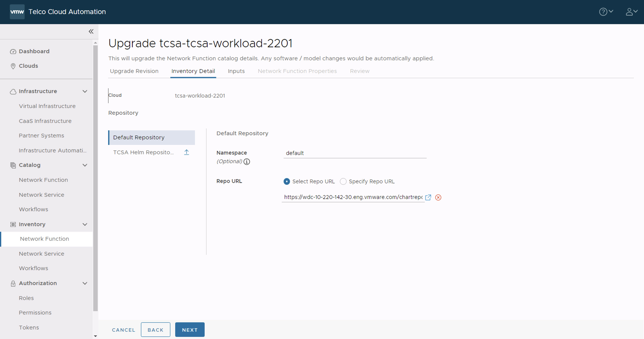Click the vmw logo icon
The height and width of the screenshot is (339, 644).
coord(17,12)
